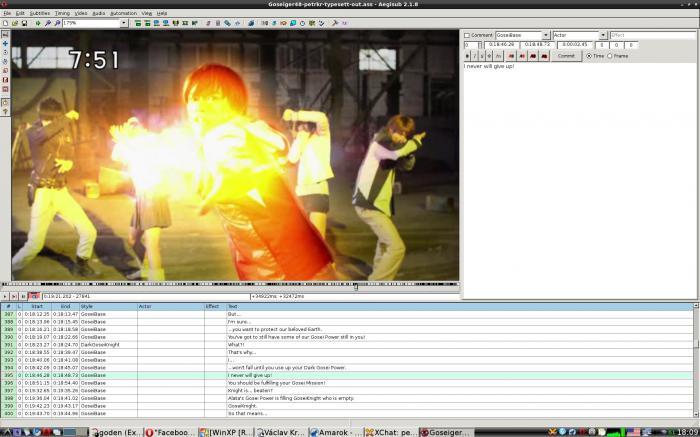Open the Fonts Collector icon
Screen dimensions: 700x437
tap(237, 23)
